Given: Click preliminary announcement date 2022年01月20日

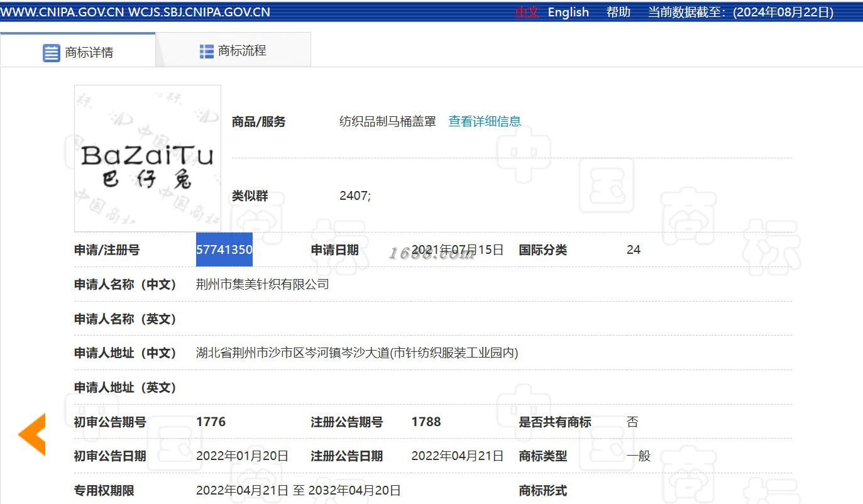Looking at the screenshot, I should [242, 456].
